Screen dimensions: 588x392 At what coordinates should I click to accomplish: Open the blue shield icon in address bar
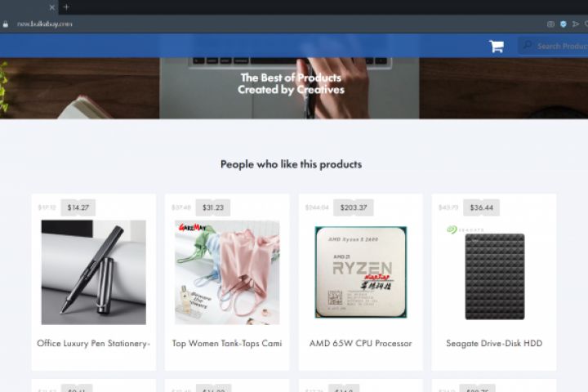tap(563, 24)
